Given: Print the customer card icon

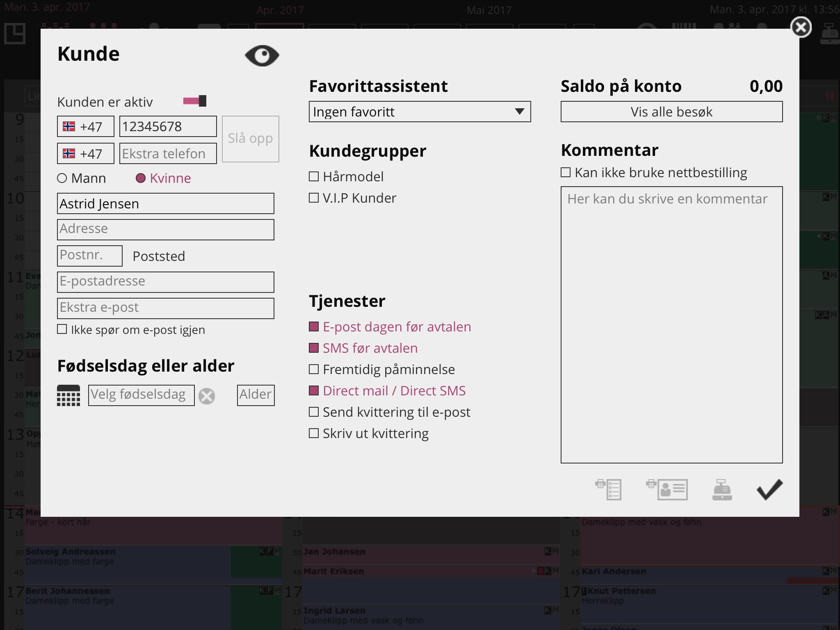Looking at the screenshot, I should (667, 489).
